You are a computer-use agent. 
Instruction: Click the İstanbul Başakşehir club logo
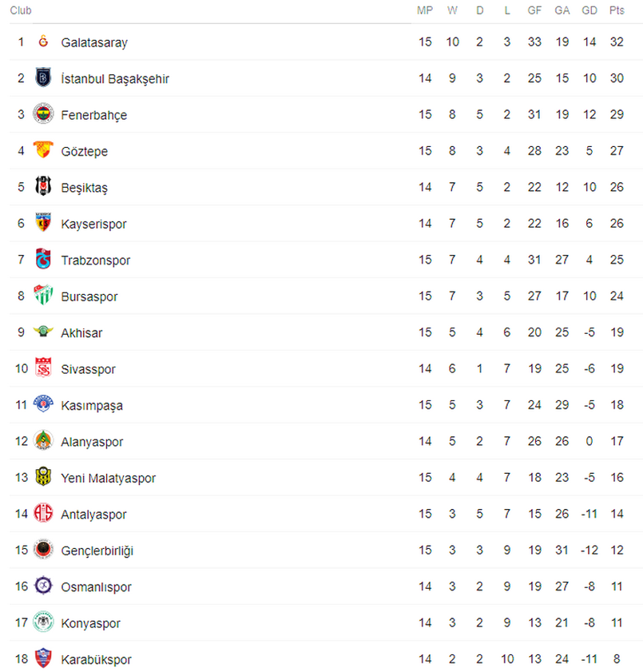pyautogui.click(x=43, y=78)
